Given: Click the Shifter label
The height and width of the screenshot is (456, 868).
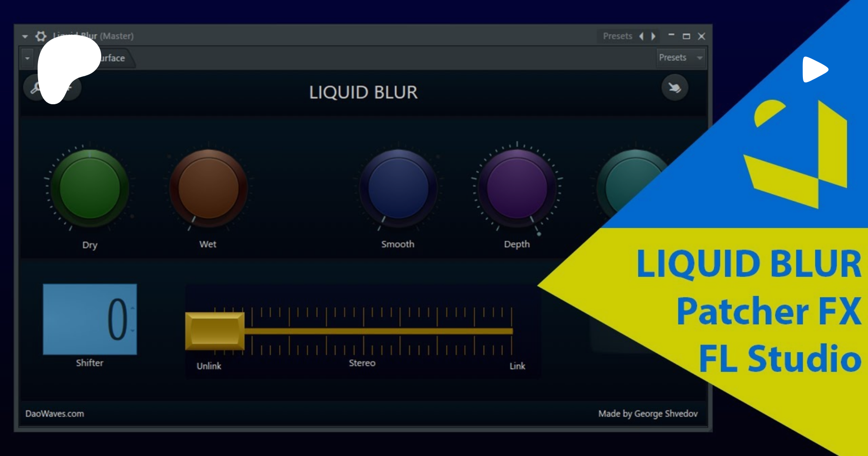Looking at the screenshot, I should [x=90, y=363].
